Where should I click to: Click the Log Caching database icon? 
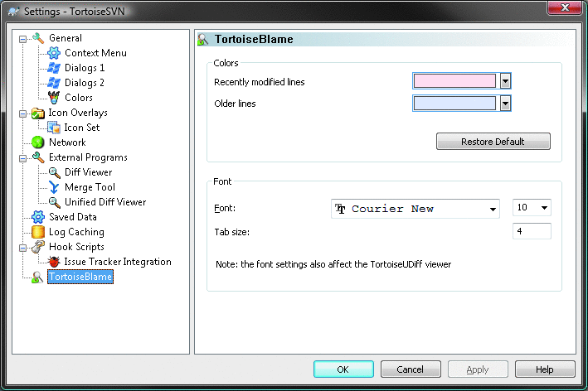38,232
